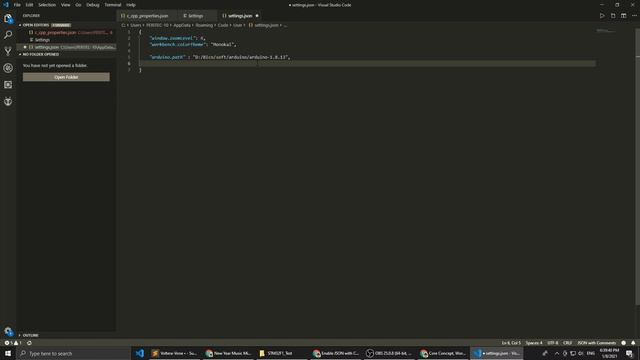640x360 pixels.
Task: Open the notifications bell in status bar
Action: 633,343
